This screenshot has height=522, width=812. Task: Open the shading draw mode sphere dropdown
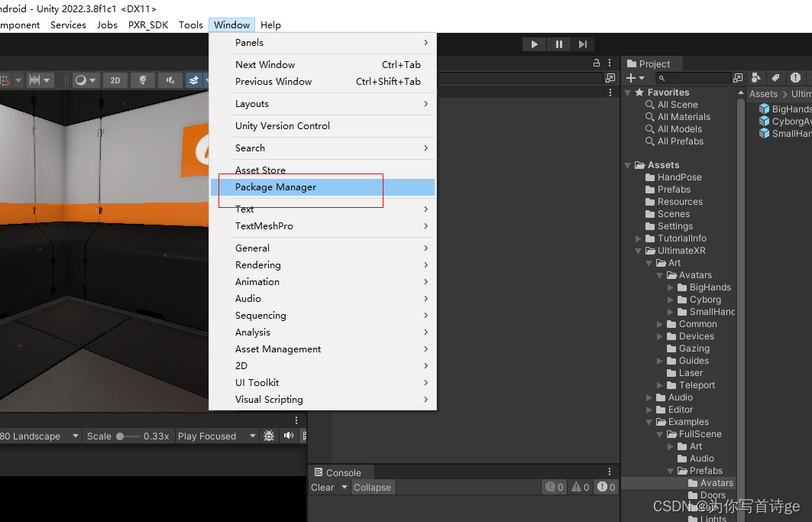click(x=86, y=80)
